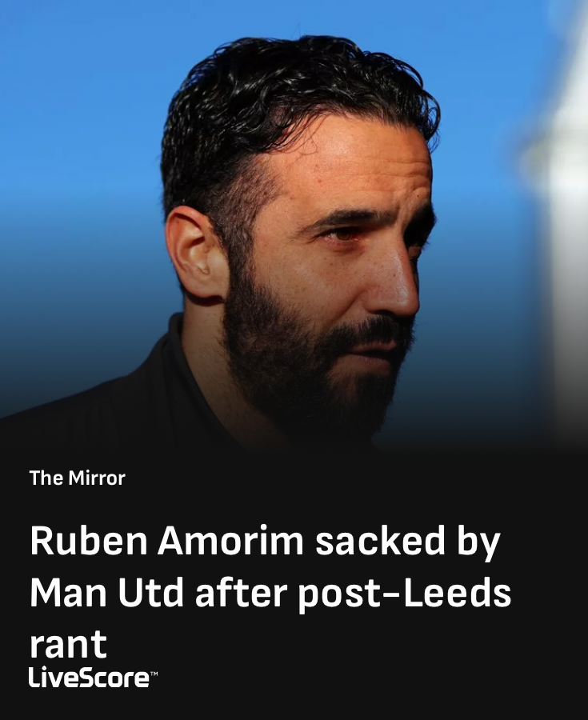The height and width of the screenshot is (720, 588).
Task: Open the Ruben Amorim sacked headline
Action: pyautogui.click(x=270, y=592)
